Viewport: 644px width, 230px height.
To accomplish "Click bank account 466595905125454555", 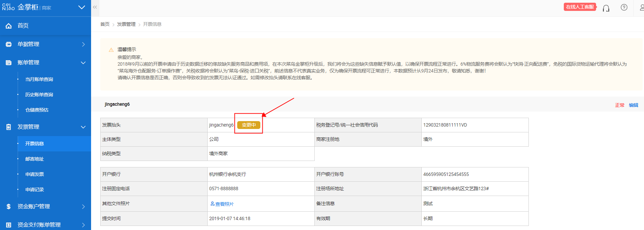I will [446, 174].
